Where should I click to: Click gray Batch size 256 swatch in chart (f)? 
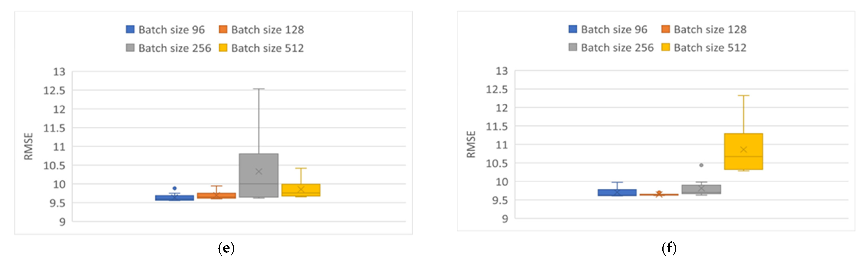pos(572,47)
